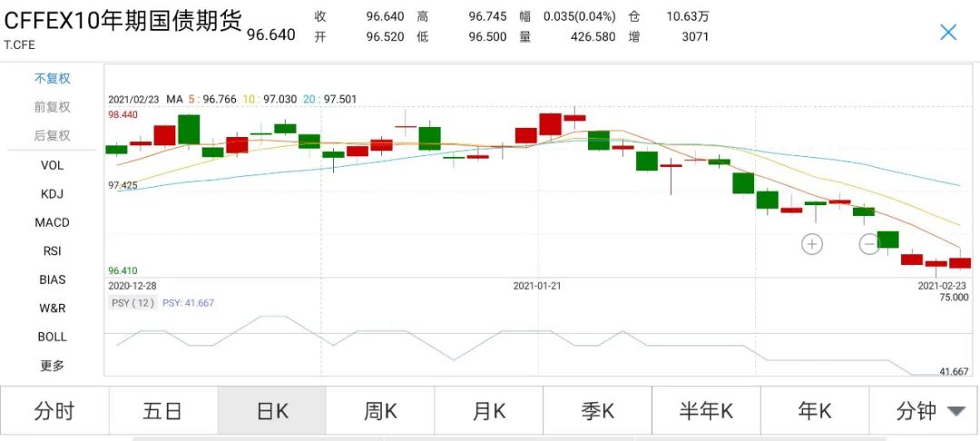980x441 pixels.
Task: Click the 2020-12-28 date axis label
Action: 132,286
